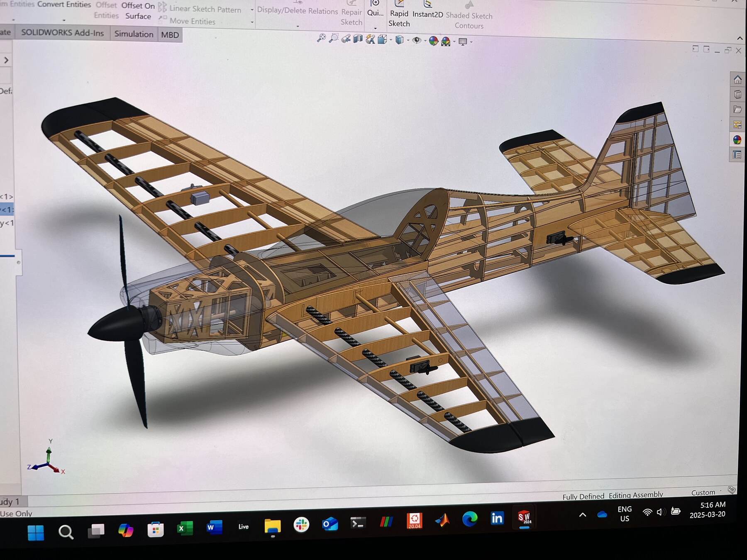Open Excel from the taskbar

(185, 528)
